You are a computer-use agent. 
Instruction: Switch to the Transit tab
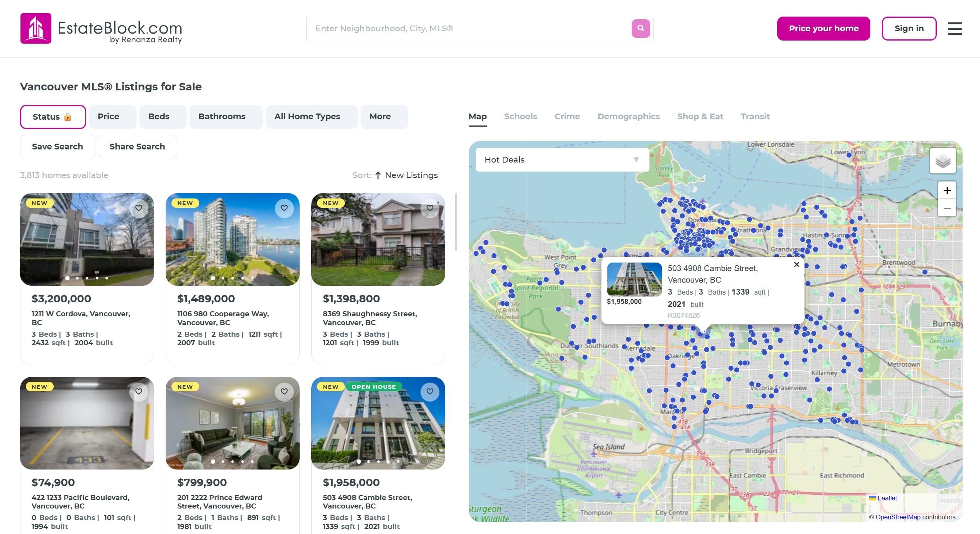(755, 117)
